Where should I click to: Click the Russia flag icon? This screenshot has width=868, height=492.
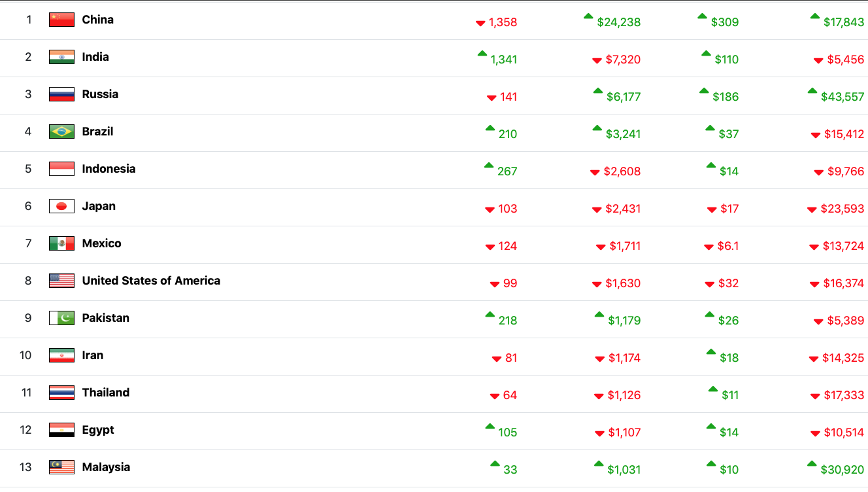pyautogui.click(x=61, y=94)
